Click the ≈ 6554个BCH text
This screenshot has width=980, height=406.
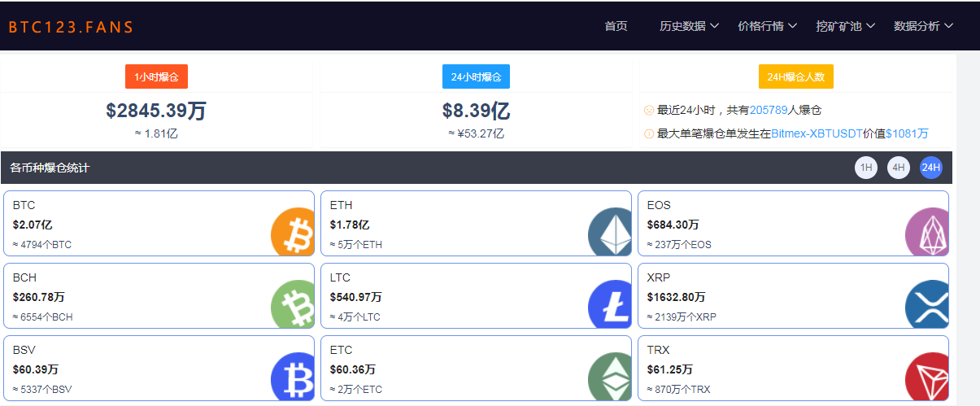42,317
